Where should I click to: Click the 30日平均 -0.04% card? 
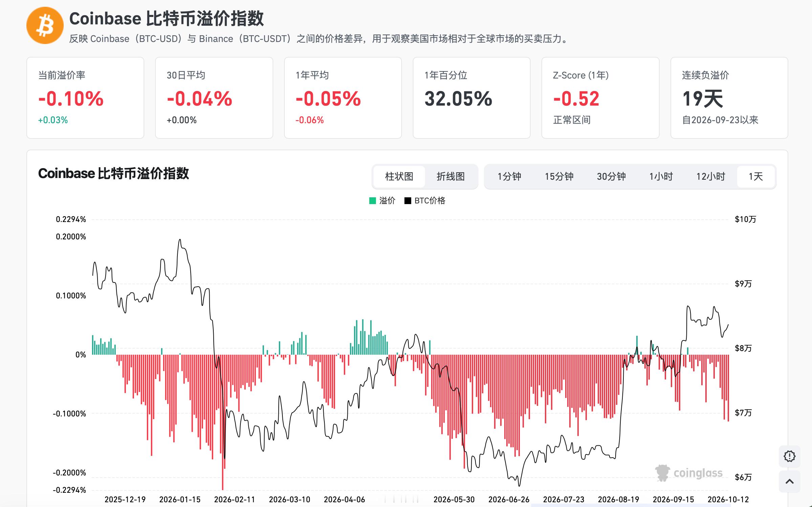pyautogui.click(x=214, y=98)
